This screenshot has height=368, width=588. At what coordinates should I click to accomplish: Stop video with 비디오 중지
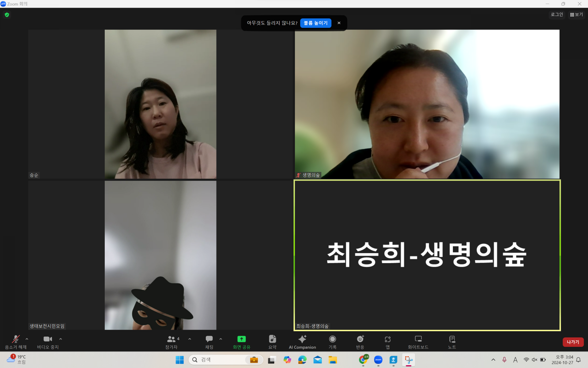[48, 342]
